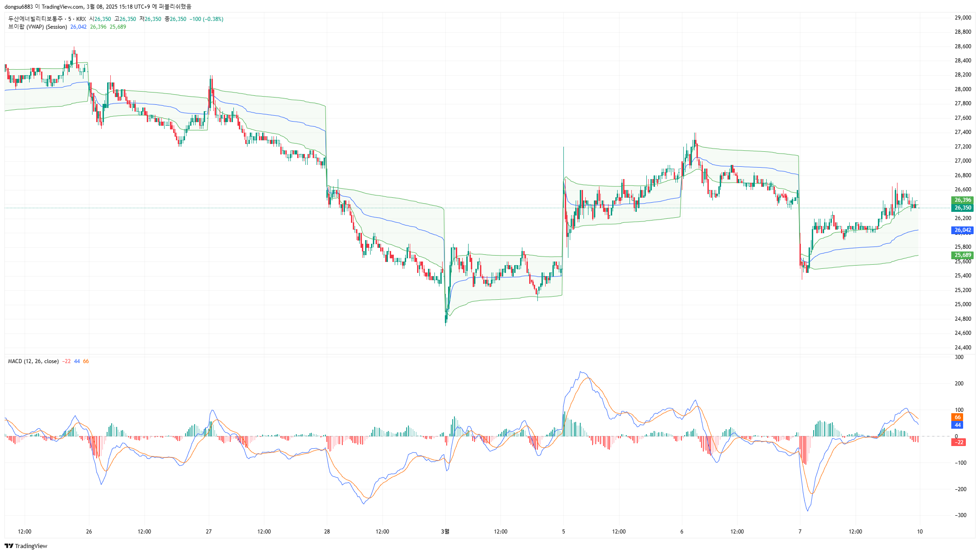Click the green 26,396 price label
Screen dimensions: 980x554
(963, 200)
